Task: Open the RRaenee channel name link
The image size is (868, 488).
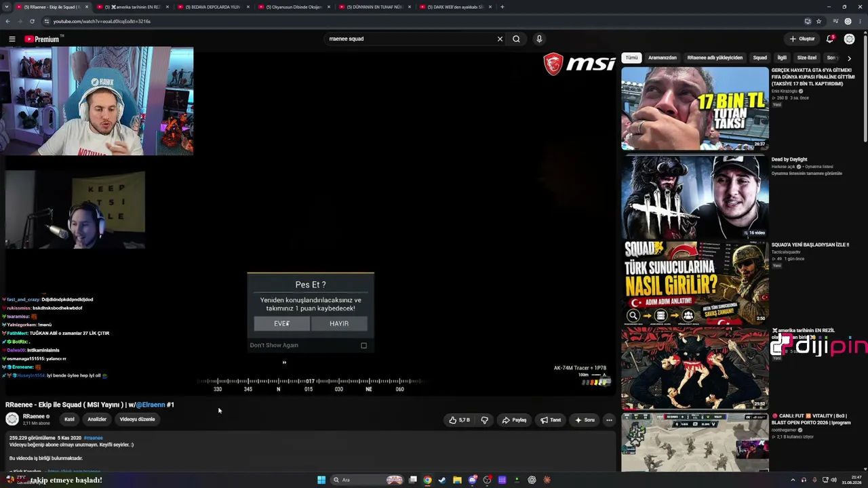Action: (x=34, y=416)
